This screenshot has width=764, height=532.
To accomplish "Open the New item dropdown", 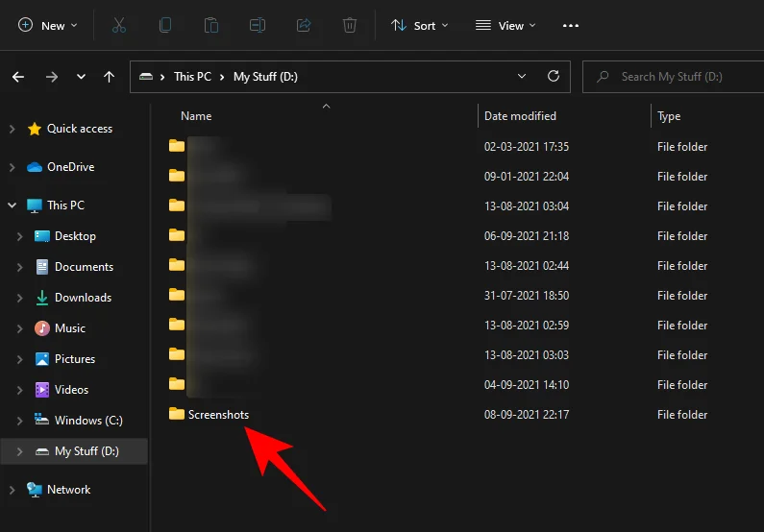I will [x=47, y=25].
